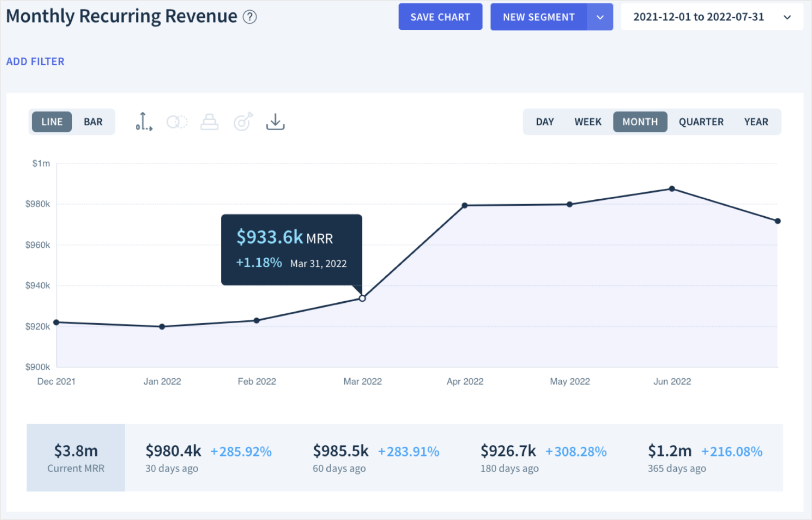This screenshot has height=520, width=812.
Task: Click the compare periods icon
Action: click(177, 122)
